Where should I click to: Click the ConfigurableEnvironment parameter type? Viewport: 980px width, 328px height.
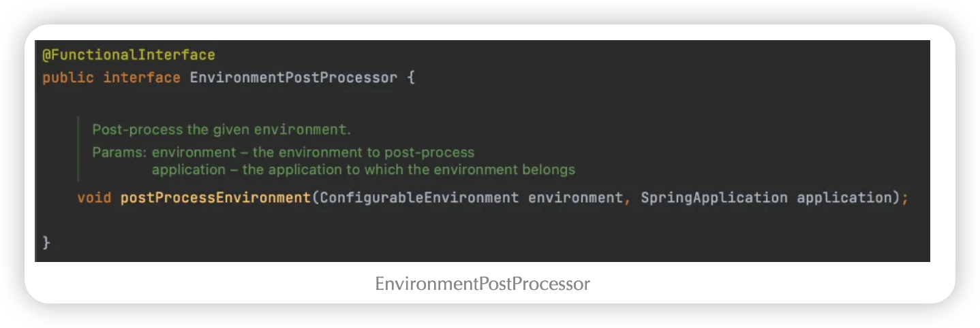click(x=419, y=198)
